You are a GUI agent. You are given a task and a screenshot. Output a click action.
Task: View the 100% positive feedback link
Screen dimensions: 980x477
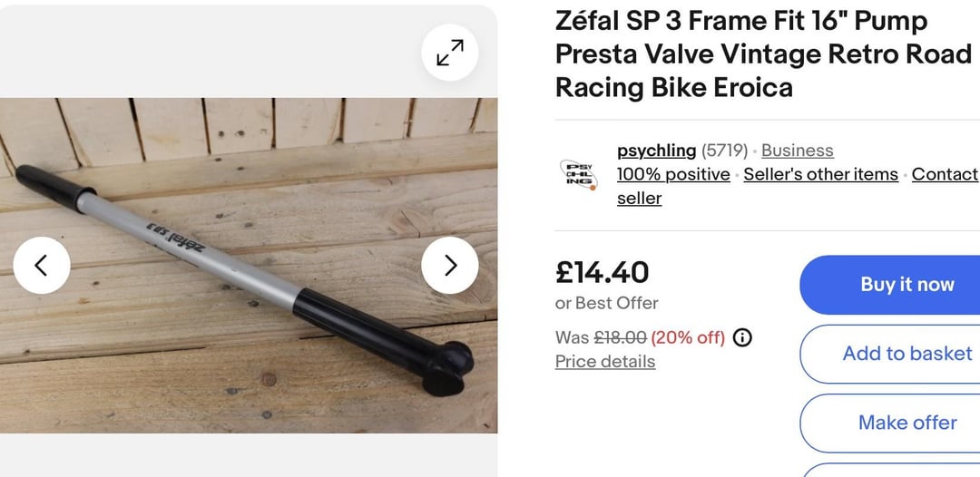673,174
